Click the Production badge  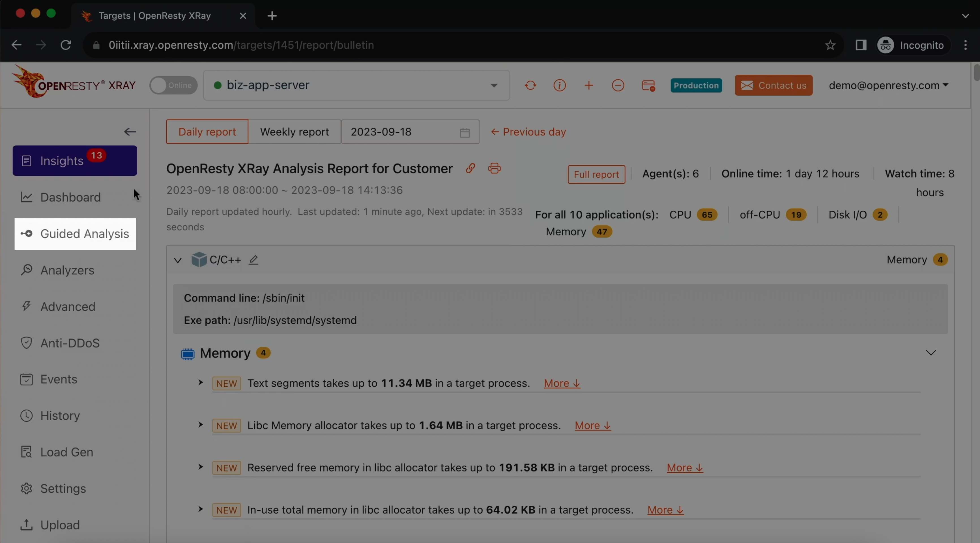pyautogui.click(x=696, y=85)
